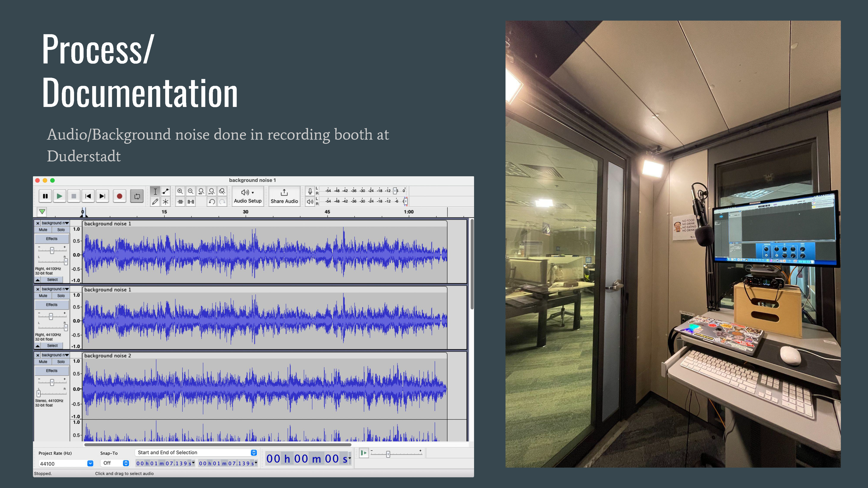The height and width of the screenshot is (488, 868).
Task: Click Effects on the second track
Action: click(52, 305)
